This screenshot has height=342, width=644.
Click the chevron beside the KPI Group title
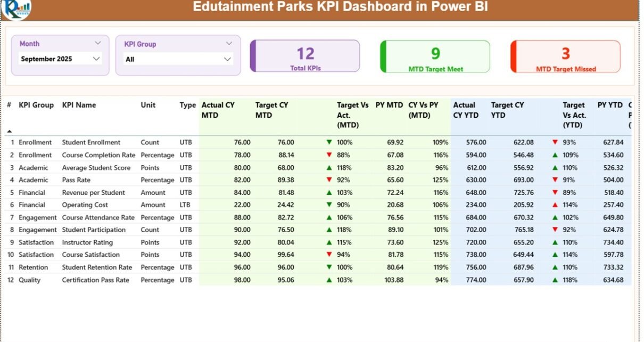click(229, 44)
